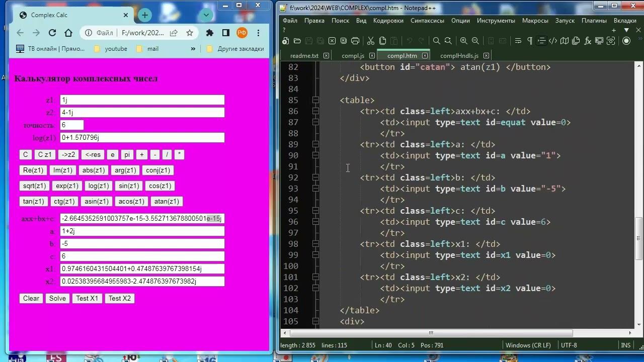Open a new Chrome tab

pos(145,15)
